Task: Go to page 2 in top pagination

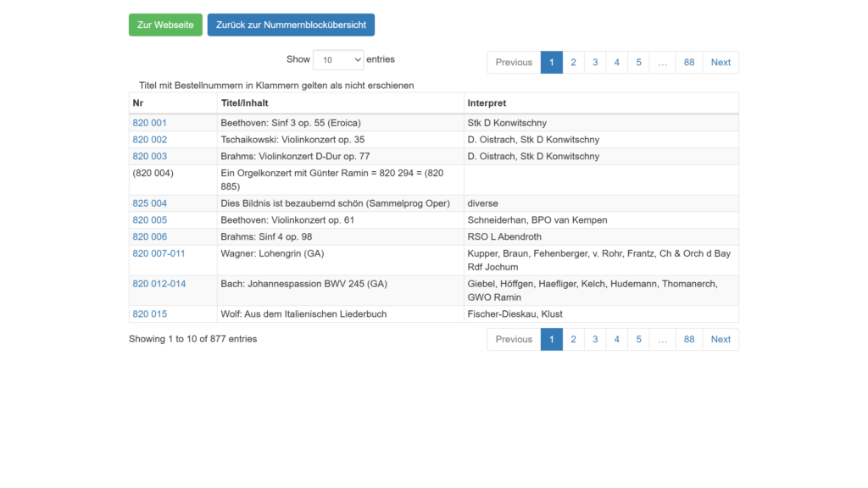Action: [573, 63]
